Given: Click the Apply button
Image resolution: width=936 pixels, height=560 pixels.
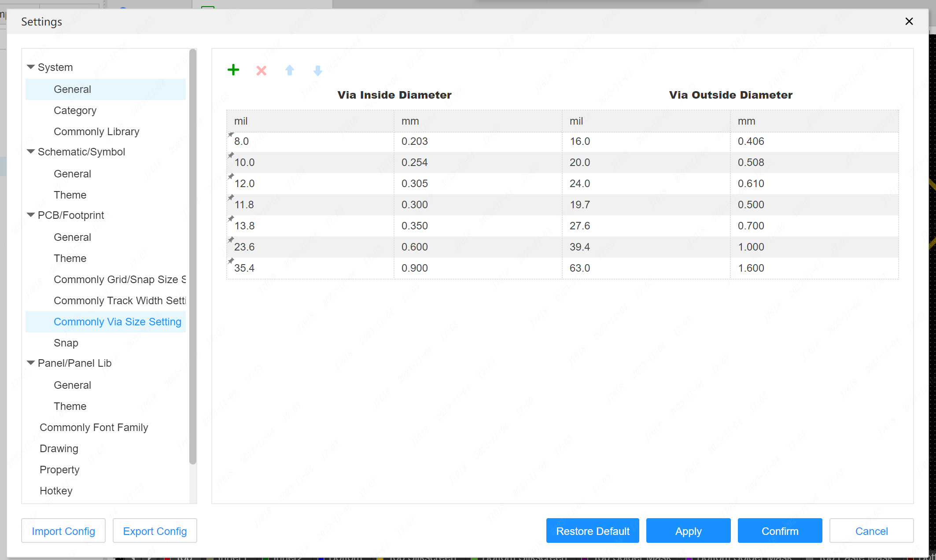Looking at the screenshot, I should (688, 531).
